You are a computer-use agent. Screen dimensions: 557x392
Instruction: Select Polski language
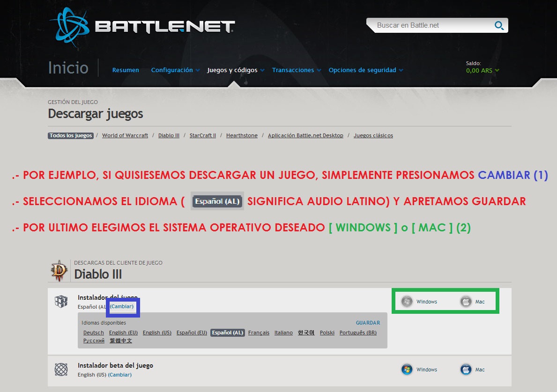click(327, 333)
